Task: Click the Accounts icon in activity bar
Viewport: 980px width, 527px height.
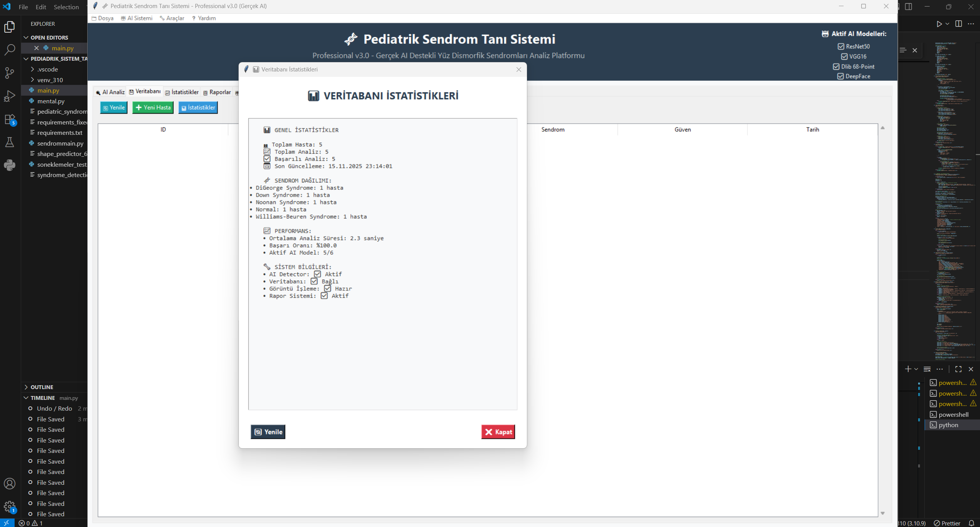Action: tap(10, 484)
